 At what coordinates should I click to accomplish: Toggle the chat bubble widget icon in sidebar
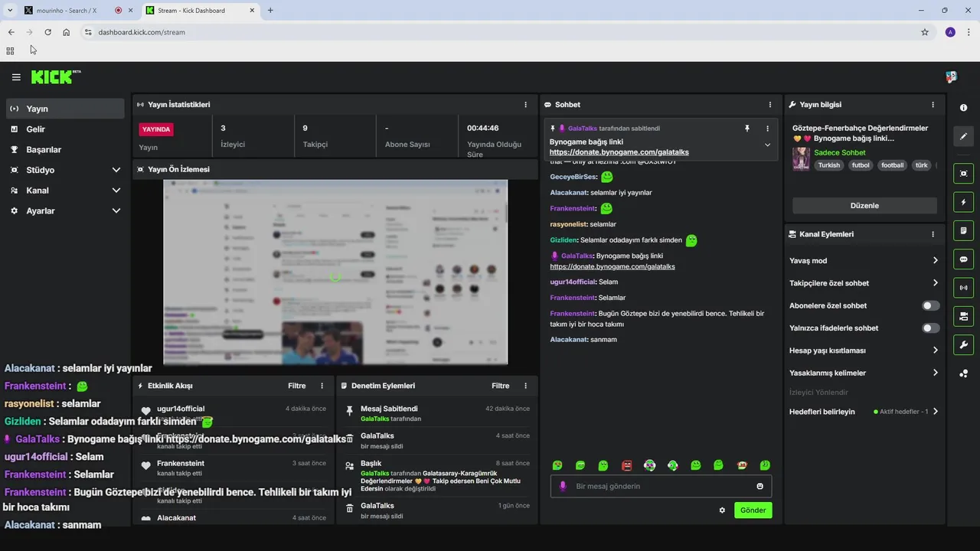964,259
